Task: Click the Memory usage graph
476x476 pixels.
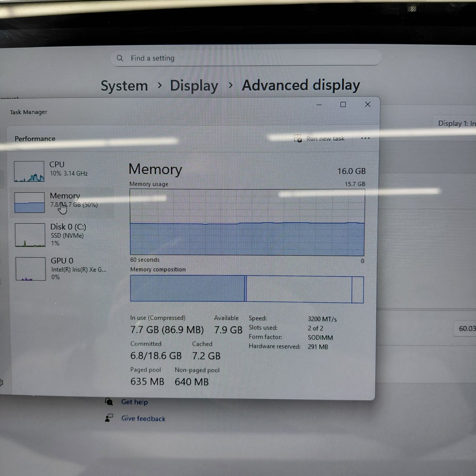Action: 247,222
